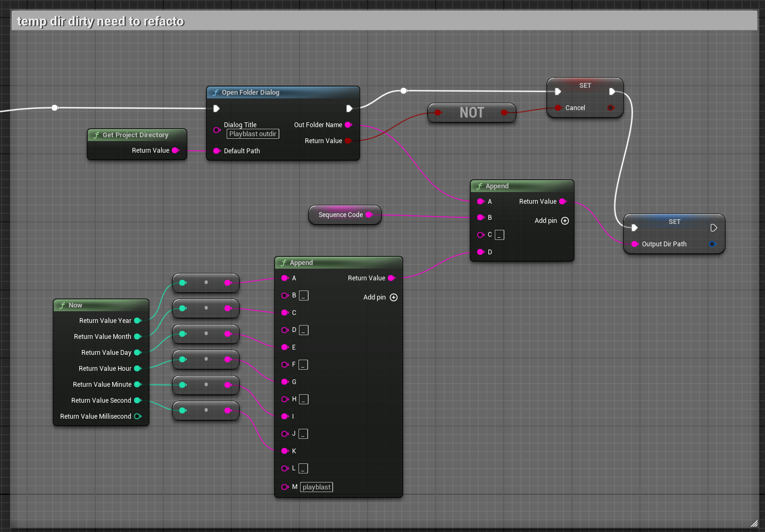Click pin A on the lower Append node

tap(285, 278)
